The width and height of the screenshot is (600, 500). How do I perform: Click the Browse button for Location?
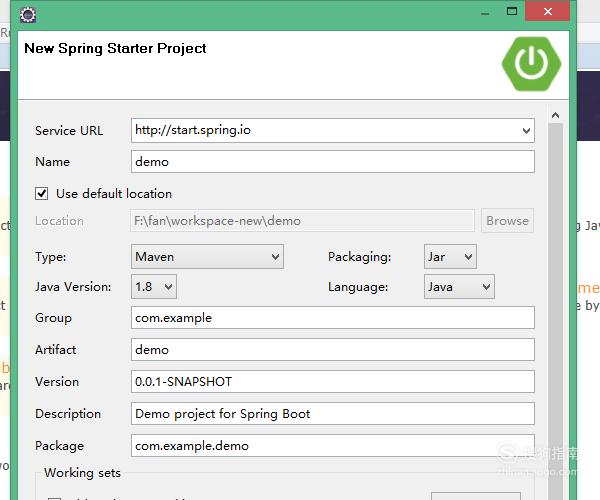(507, 221)
